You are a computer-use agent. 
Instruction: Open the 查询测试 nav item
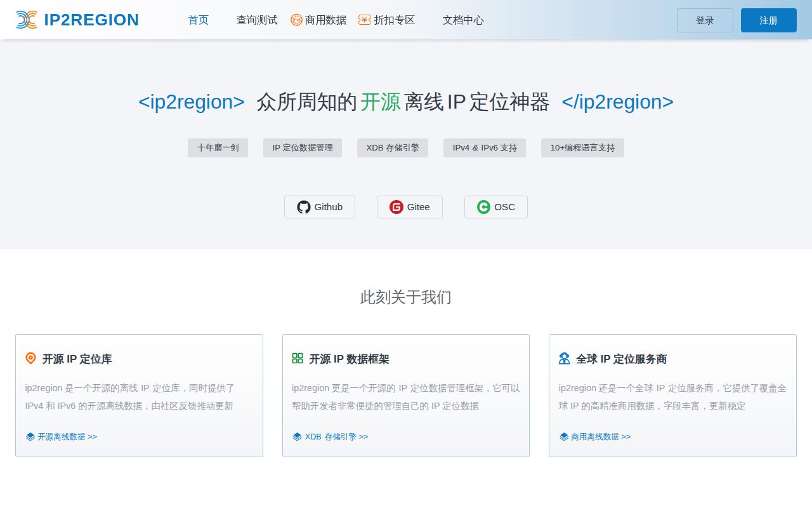[x=257, y=20]
